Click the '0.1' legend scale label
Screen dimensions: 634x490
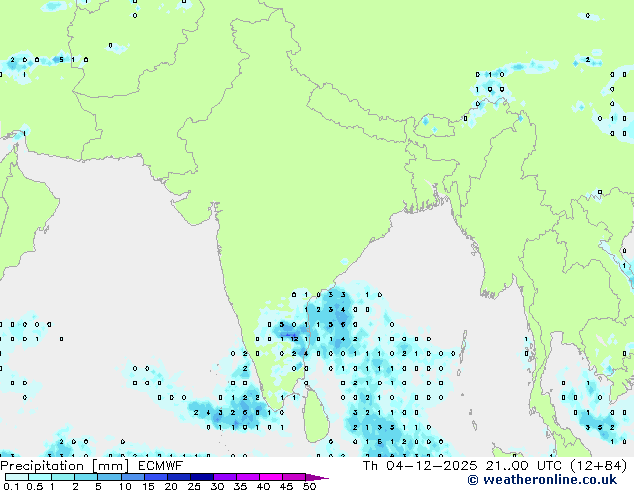coord(12,486)
